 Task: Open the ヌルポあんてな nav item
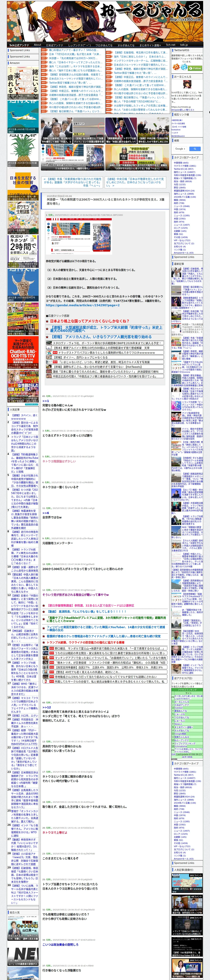coord(126,45)
